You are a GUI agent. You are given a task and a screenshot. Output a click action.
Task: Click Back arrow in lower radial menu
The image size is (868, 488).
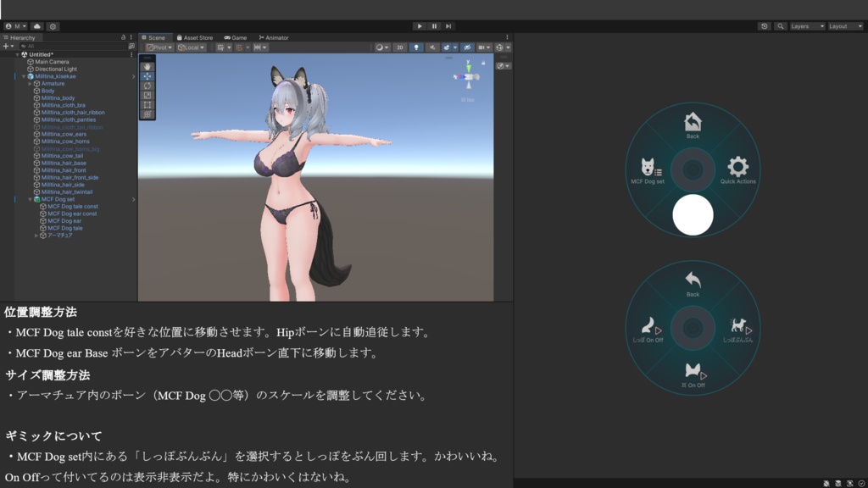click(693, 284)
